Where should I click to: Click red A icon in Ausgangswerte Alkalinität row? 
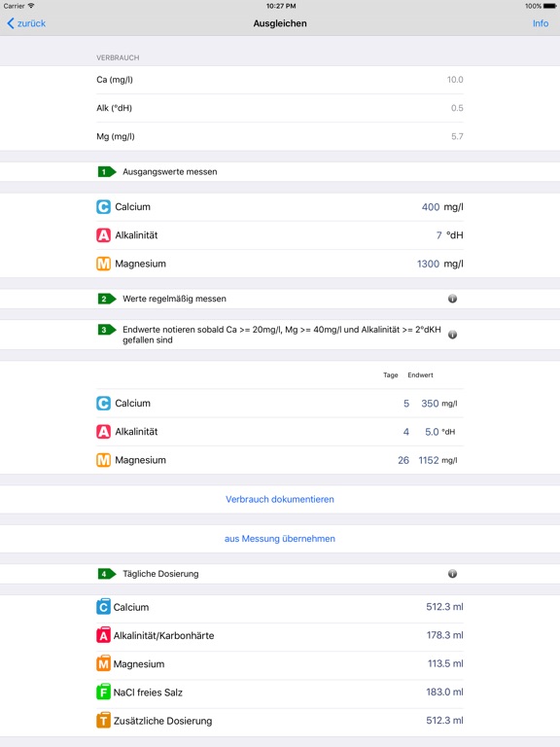(103, 235)
